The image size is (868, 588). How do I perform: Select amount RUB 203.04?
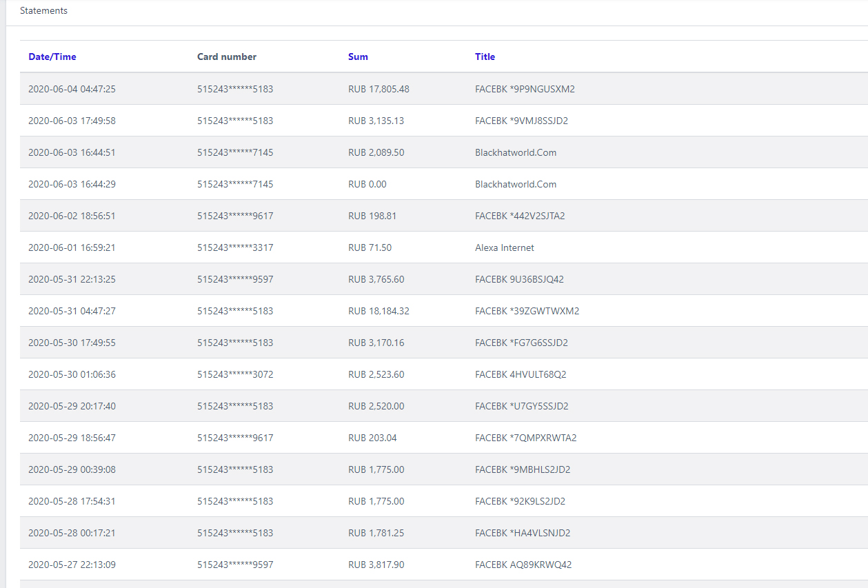[x=372, y=438]
